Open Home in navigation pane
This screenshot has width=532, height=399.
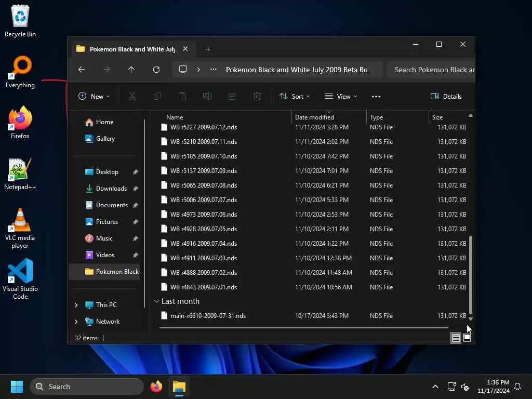[x=104, y=122]
